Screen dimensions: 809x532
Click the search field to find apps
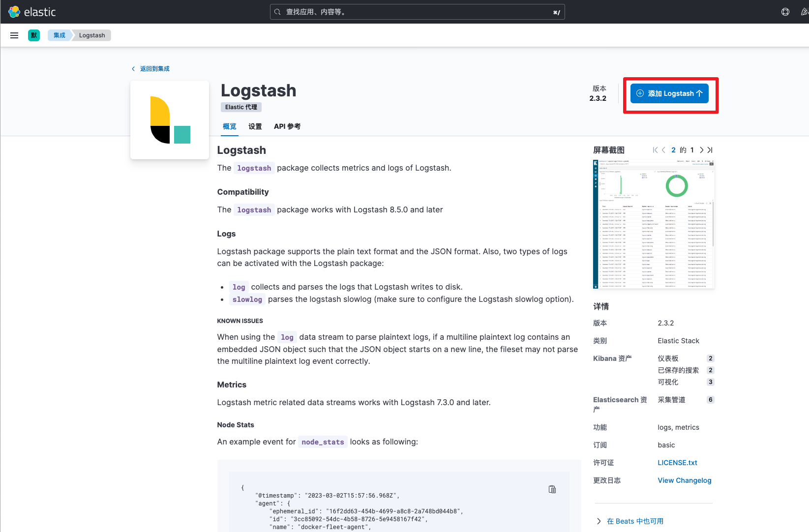pyautogui.click(x=418, y=12)
